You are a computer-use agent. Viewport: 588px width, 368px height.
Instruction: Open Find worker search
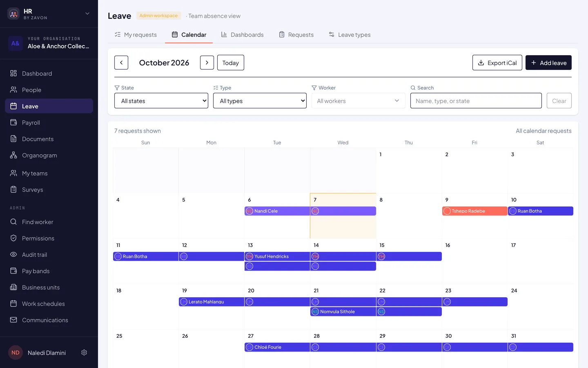49,222
